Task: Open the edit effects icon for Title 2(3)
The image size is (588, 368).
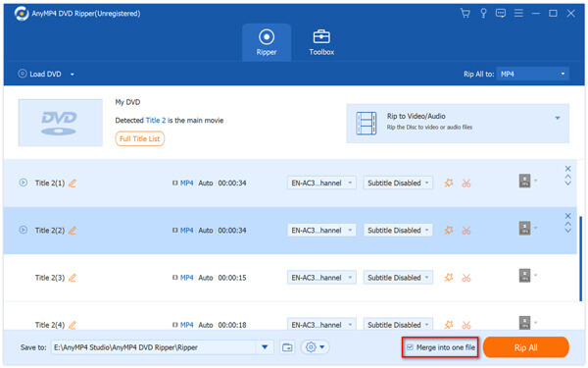Action: tap(449, 278)
